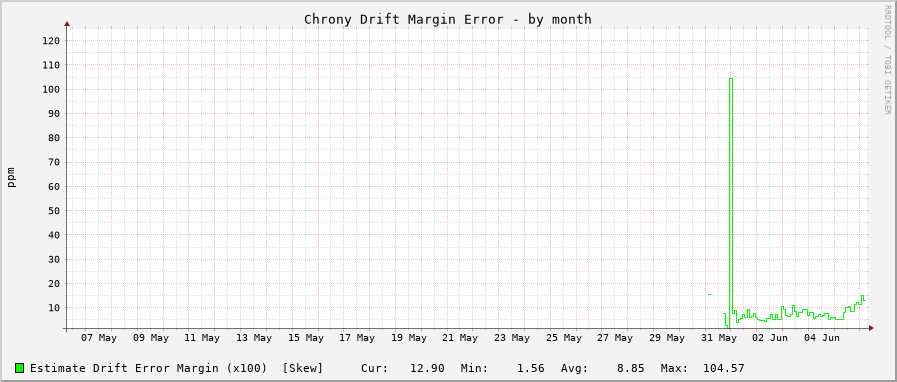Click the 'Min:' legend label
This screenshot has height=382, width=897.
[474, 368]
